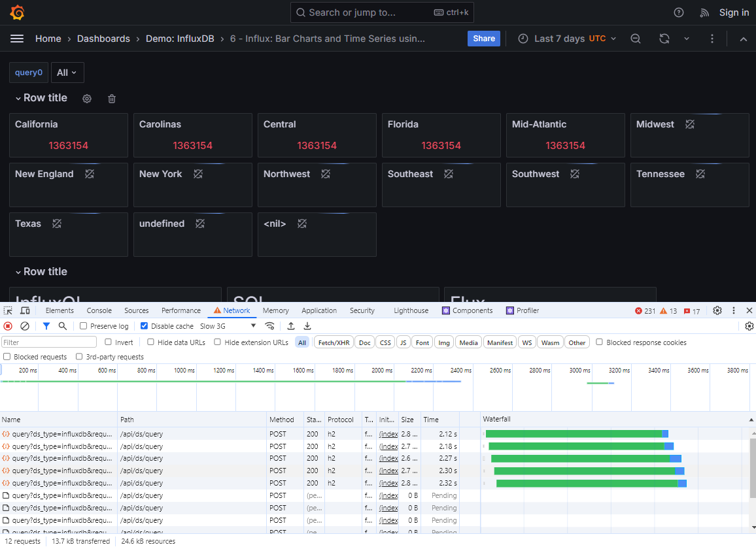Open the Last 7 days time picker
The image size is (756, 547).
[567, 39]
